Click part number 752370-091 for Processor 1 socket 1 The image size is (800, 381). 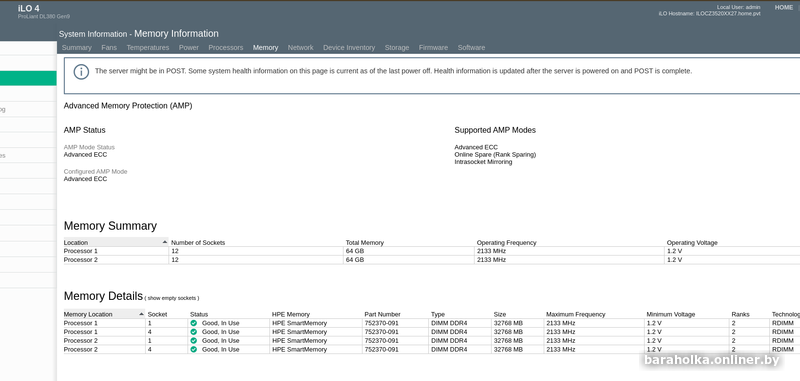(x=382, y=323)
